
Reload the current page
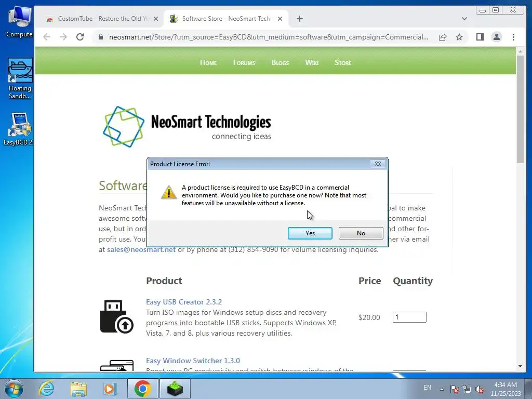coord(80,37)
